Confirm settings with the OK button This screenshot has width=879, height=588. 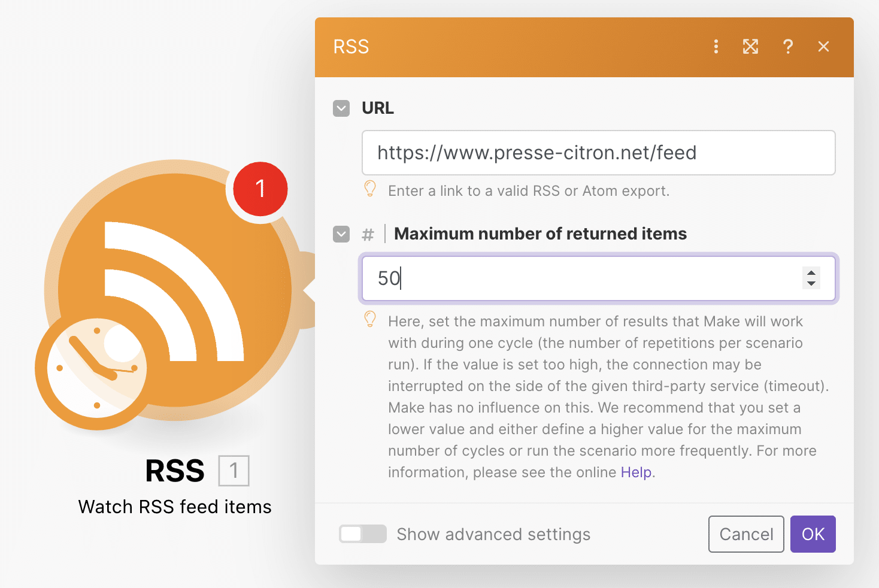pyautogui.click(x=813, y=534)
